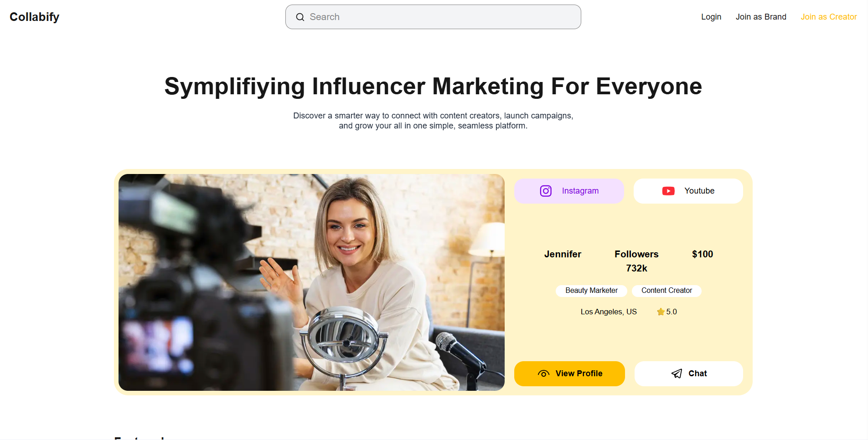Click the search magnifier icon

point(300,17)
